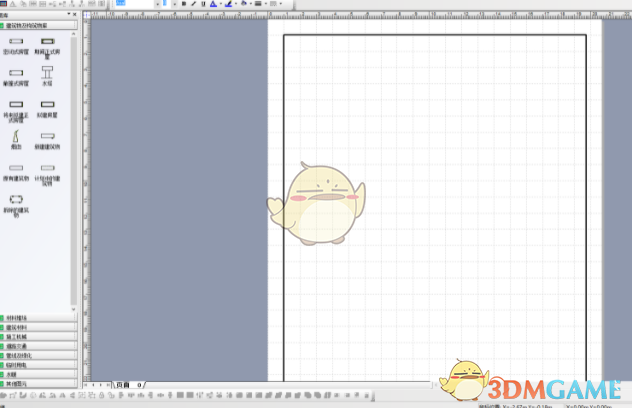
Task: Click the line pattern icon
Action: pyautogui.click(x=273, y=4)
